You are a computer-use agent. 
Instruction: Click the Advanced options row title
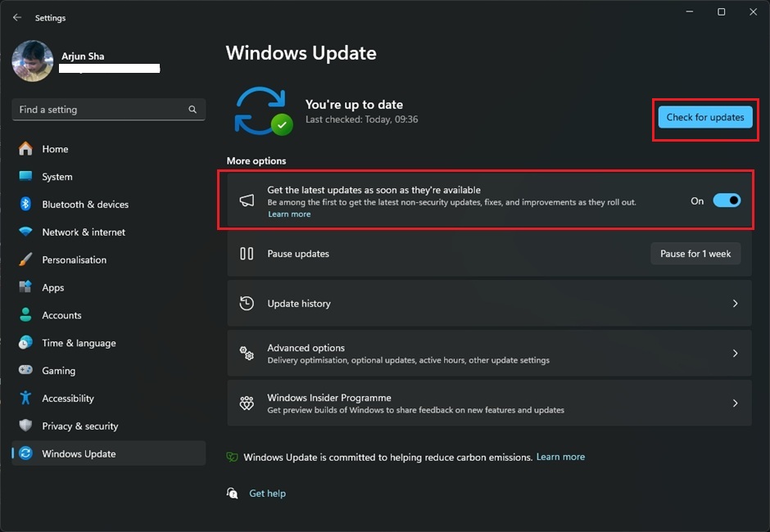(x=306, y=348)
